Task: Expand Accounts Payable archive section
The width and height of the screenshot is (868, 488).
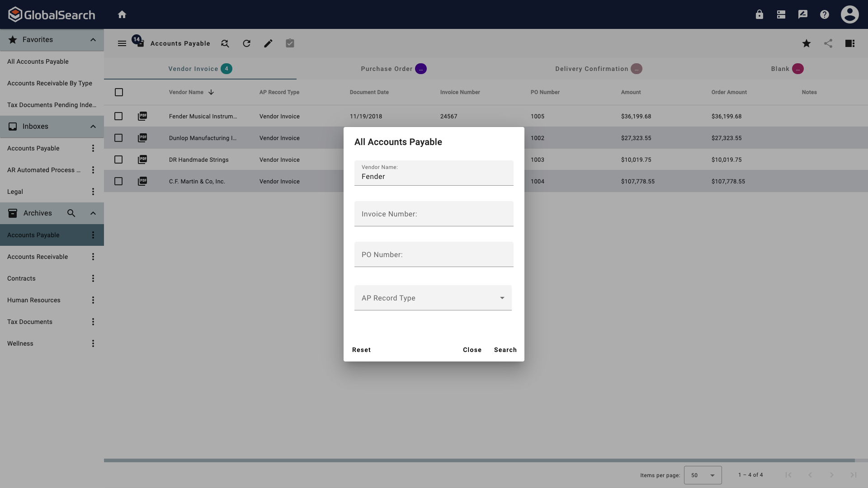Action: 33,235
